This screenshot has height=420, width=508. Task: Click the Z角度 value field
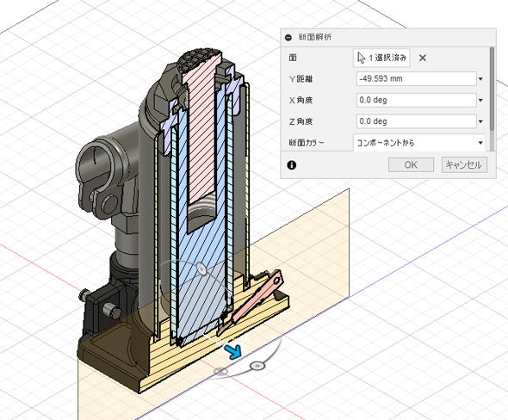point(417,121)
